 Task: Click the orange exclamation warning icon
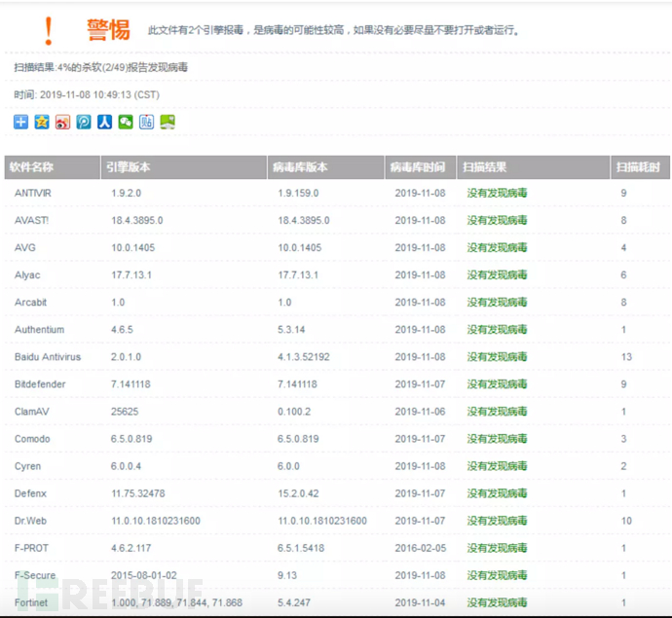[49, 31]
